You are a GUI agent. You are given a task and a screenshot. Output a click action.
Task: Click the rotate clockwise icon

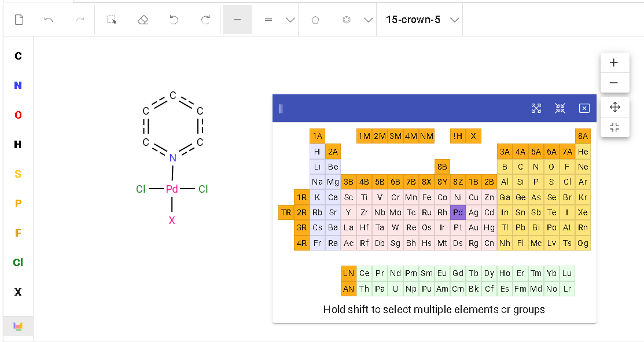click(205, 20)
